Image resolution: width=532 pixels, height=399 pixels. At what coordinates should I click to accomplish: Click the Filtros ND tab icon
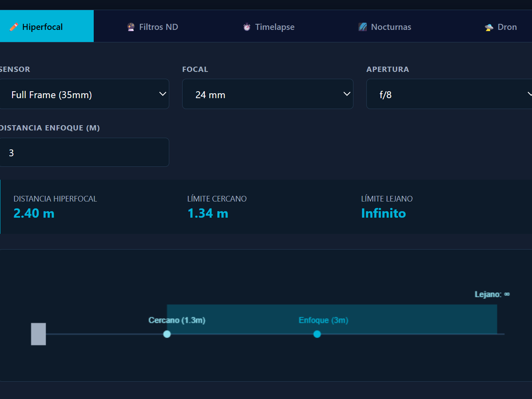131,27
